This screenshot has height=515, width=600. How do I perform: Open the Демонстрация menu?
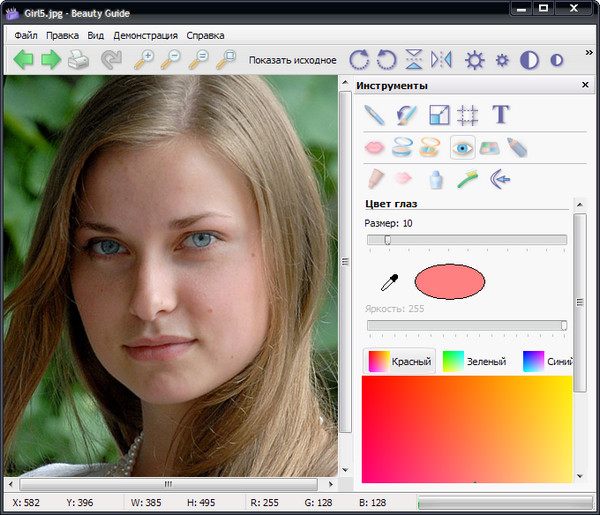pyautogui.click(x=146, y=35)
